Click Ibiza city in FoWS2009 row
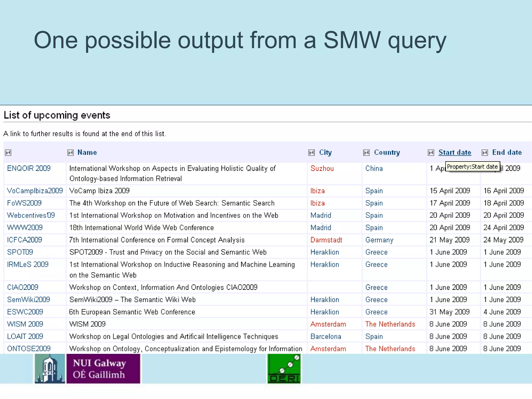This screenshot has height=399, width=532. click(317, 203)
